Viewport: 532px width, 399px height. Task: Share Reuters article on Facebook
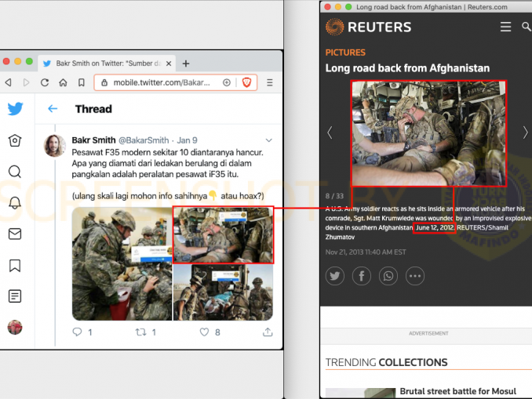[x=362, y=276]
